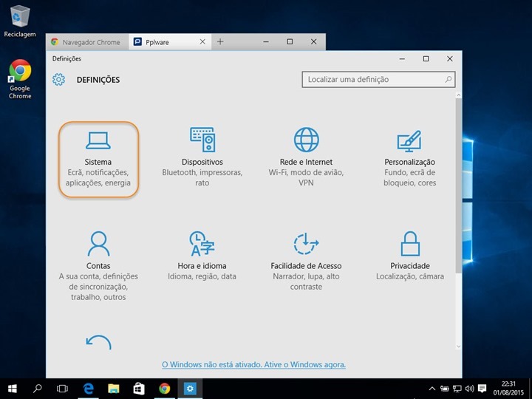Open the partially visible update settings icon
This screenshot has height=399, width=532.
pos(98,342)
